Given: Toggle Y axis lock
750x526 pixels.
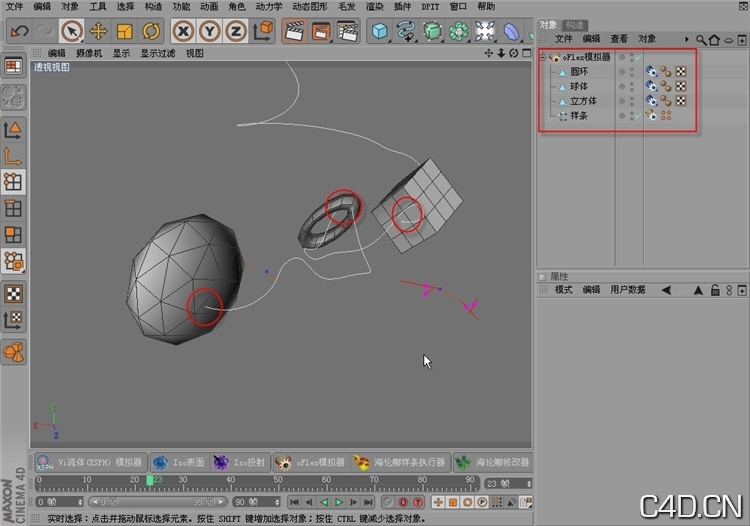Looking at the screenshot, I should tap(209, 31).
